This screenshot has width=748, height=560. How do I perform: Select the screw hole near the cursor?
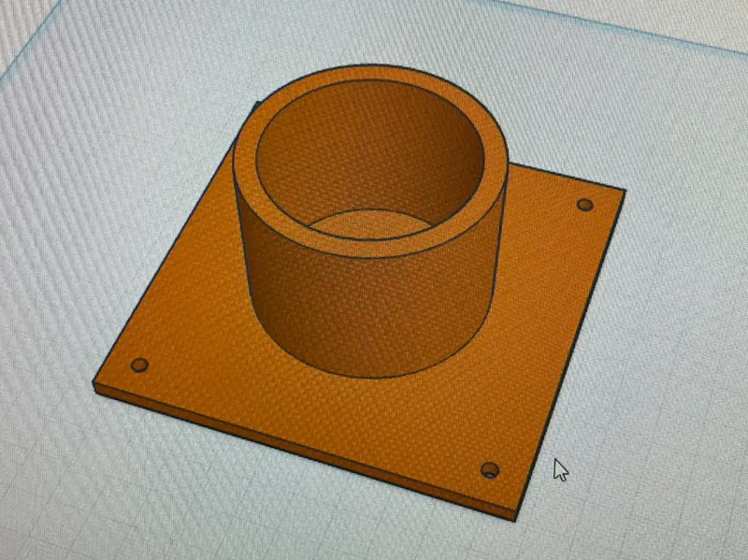pyautogui.click(x=490, y=470)
